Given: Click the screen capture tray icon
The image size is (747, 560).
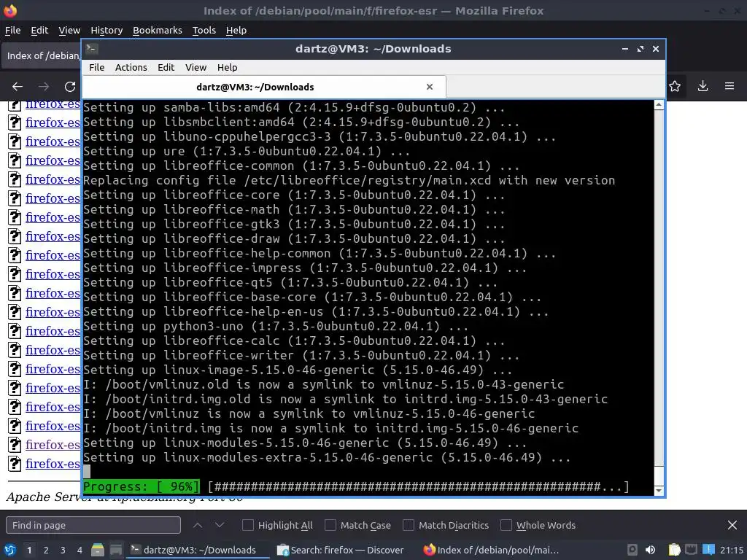Looking at the screenshot, I should pyautogui.click(x=632, y=550).
